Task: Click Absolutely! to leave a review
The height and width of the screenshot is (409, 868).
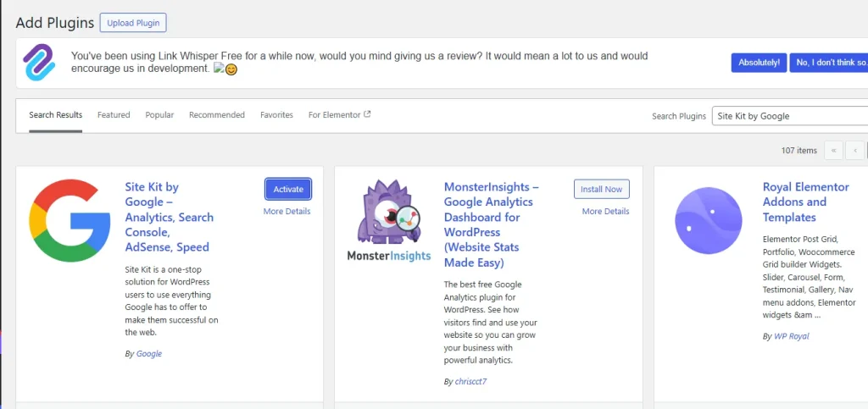Action: [x=759, y=63]
